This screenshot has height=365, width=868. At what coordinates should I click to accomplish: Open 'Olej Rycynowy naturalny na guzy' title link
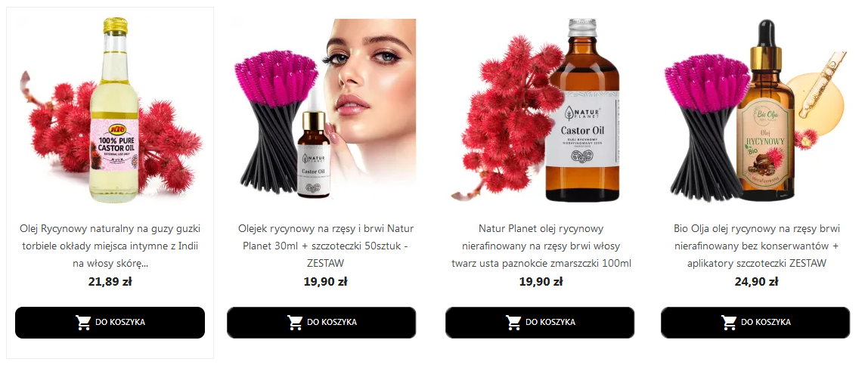110,246
